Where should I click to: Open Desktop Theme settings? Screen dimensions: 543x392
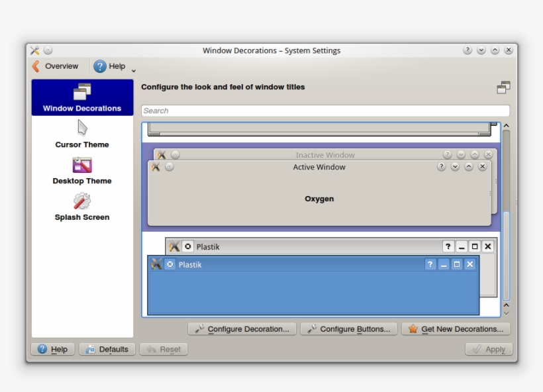pos(81,171)
